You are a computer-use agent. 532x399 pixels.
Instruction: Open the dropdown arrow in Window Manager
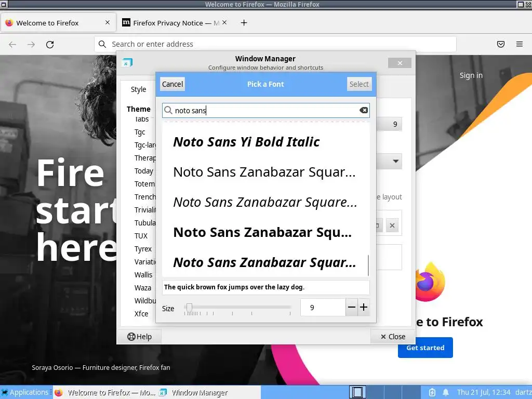pyautogui.click(x=395, y=161)
